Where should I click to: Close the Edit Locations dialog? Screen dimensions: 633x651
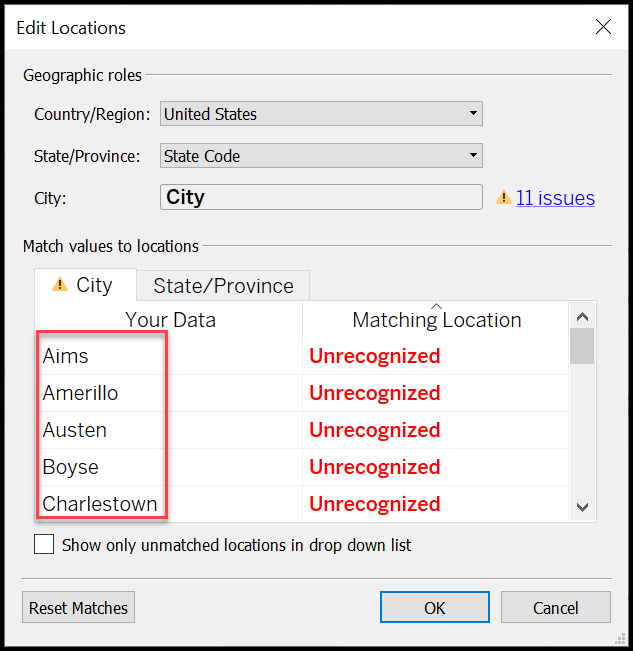click(x=603, y=27)
